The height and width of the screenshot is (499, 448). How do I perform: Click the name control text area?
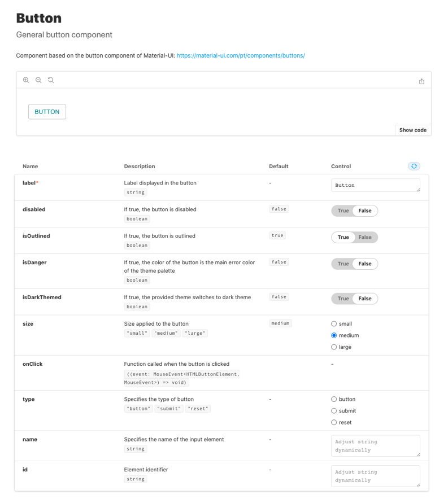pyautogui.click(x=376, y=446)
